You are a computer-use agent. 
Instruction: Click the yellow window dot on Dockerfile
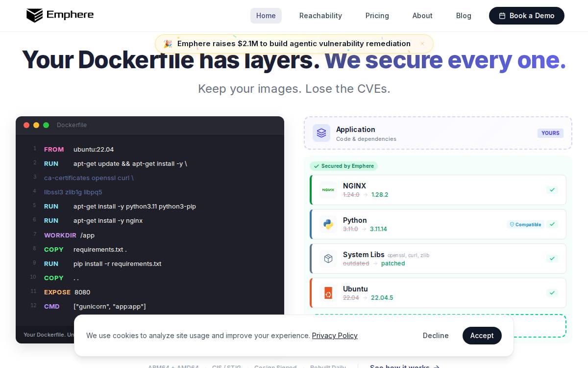(x=36, y=125)
